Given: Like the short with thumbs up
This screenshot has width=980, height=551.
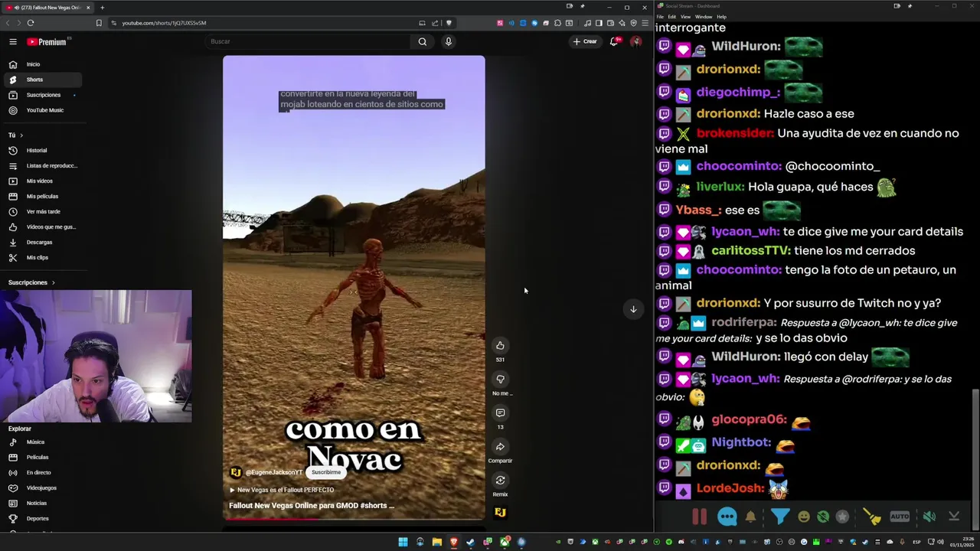Looking at the screenshot, I should [500, 345].
